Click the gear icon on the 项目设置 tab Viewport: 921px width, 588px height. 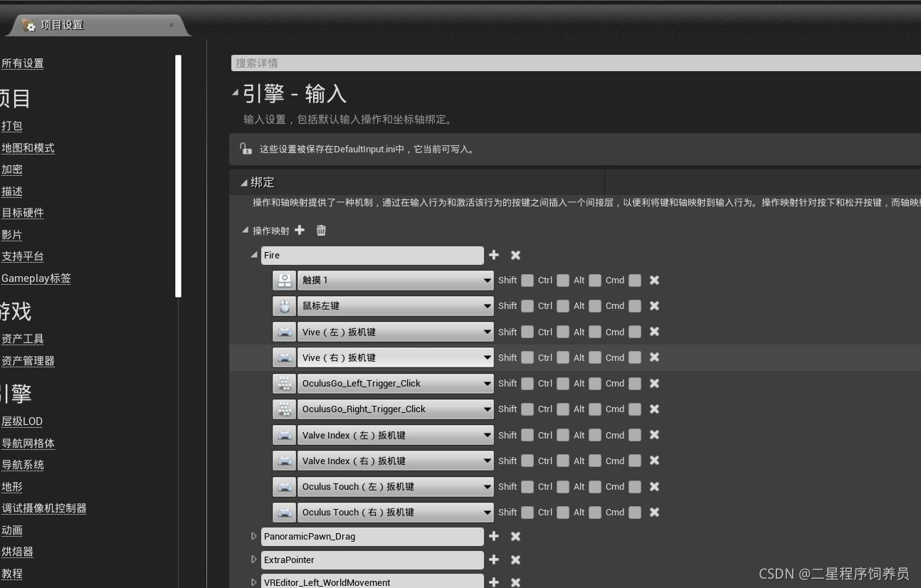pos(28,23)
